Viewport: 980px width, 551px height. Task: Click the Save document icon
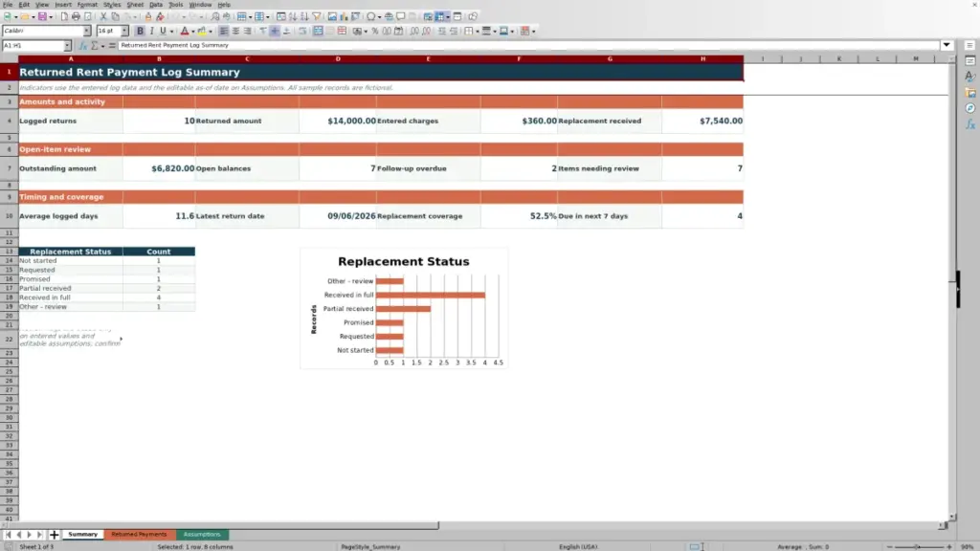42,16
